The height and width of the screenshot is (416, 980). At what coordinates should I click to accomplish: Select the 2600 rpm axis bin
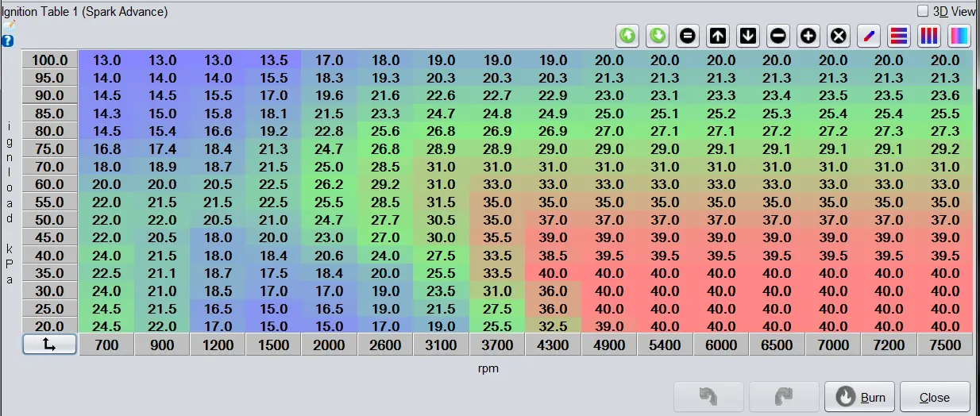pyautogui.click(x=386, y=345)
